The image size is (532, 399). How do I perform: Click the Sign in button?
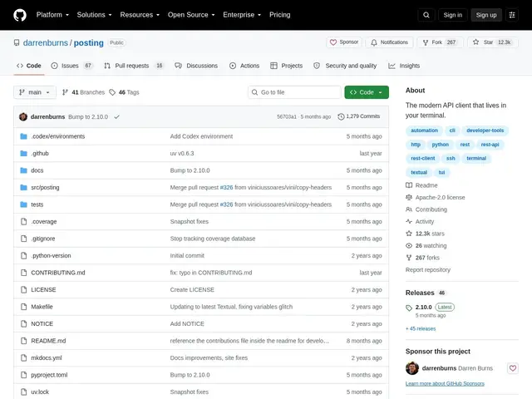click(x=452, y=15)
